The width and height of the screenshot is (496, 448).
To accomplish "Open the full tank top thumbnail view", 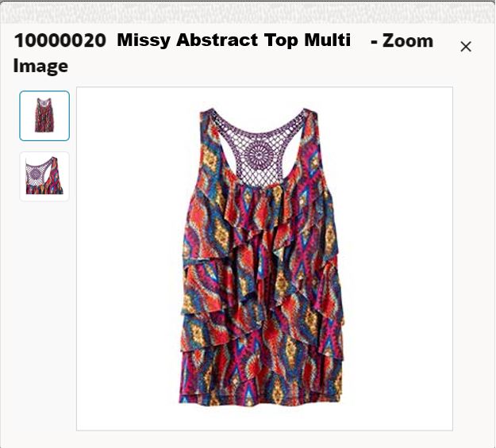I will pyautogui.click(x=44, y=116).
